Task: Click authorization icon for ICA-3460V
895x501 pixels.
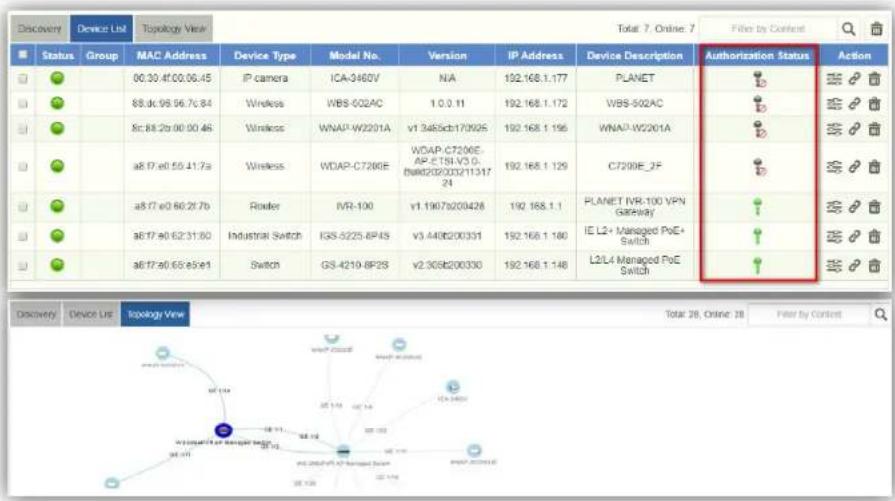Action: point(759,79)
